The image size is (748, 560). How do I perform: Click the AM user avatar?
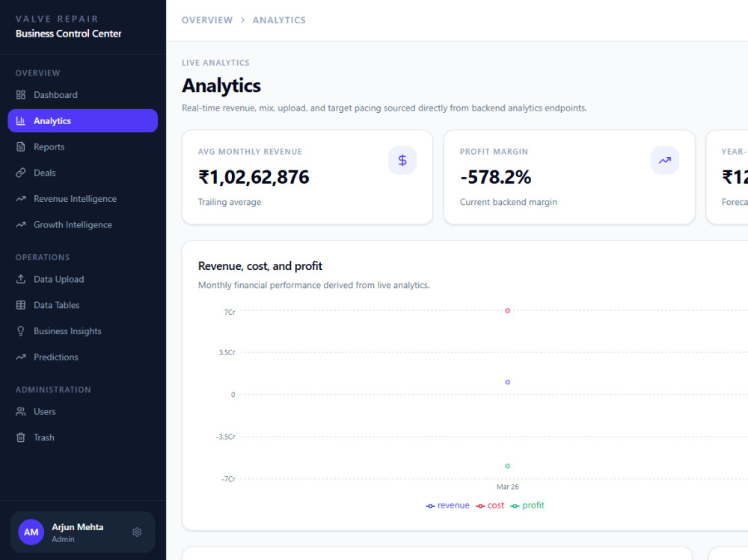pyautogui.click(x=31, y=532)
